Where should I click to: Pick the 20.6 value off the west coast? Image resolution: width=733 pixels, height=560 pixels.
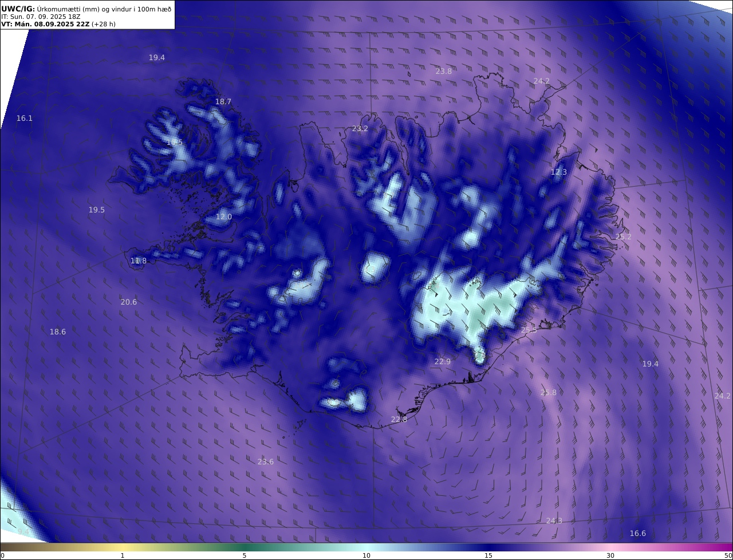click(129, 302)
